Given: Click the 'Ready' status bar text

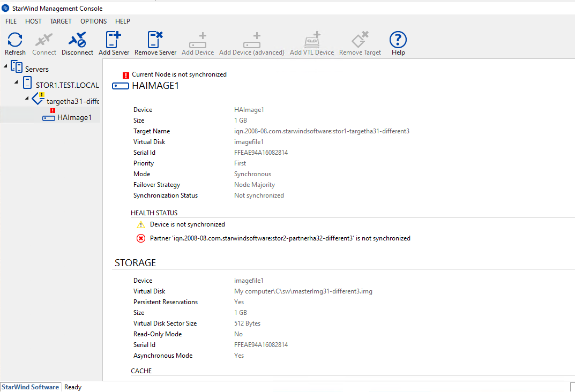Looking at the screenshot, I should click(73, 387).
